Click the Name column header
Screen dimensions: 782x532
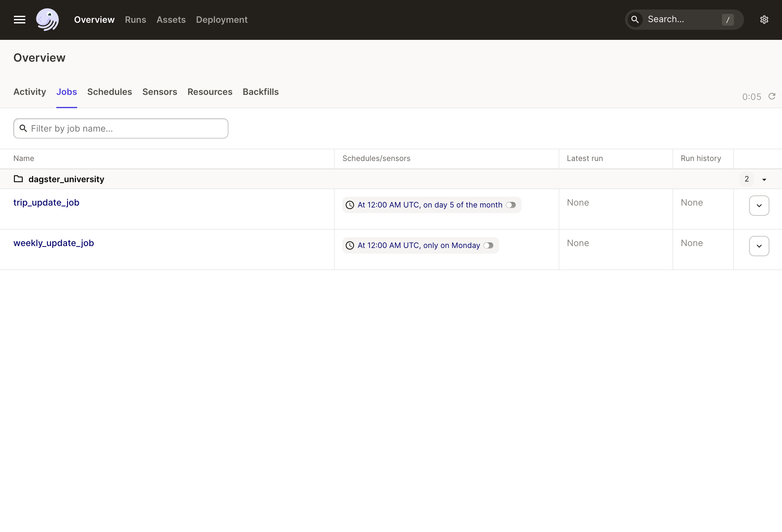coord(23,158)
